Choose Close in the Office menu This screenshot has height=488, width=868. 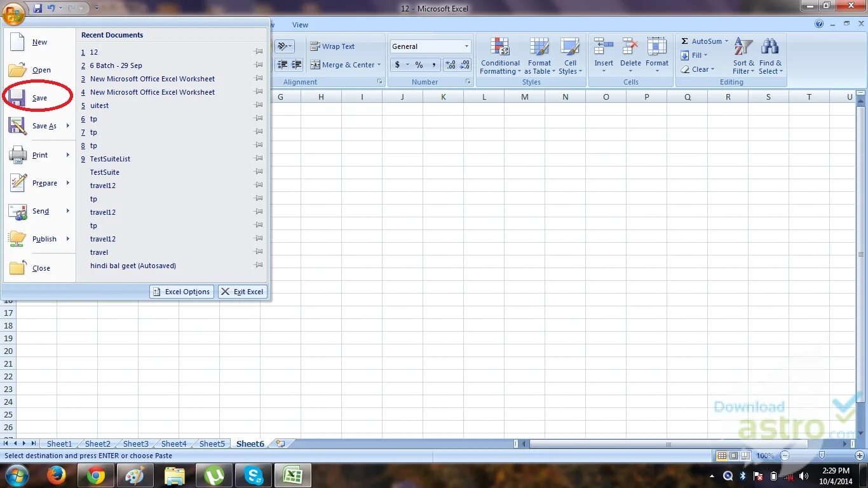pyautogui.click(x=39, y=268)
